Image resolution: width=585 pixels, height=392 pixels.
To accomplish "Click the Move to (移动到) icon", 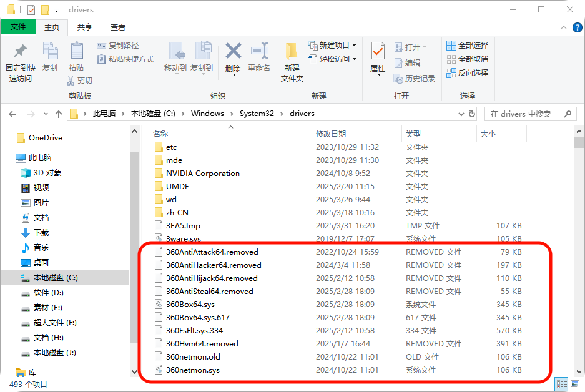I will (176, 51).
